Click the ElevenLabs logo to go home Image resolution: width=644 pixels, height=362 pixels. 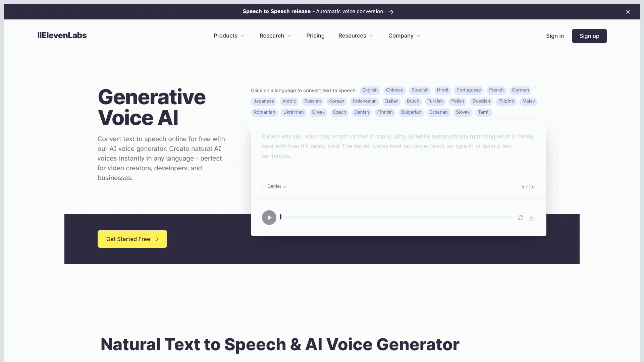click(62, 36)
